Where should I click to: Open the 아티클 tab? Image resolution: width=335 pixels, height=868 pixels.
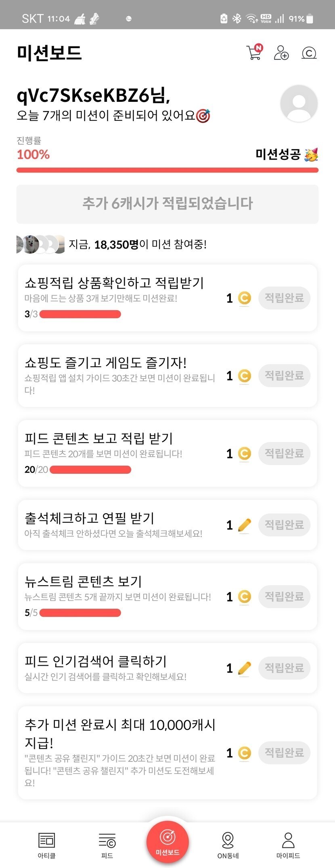click(x=46, y=845)
